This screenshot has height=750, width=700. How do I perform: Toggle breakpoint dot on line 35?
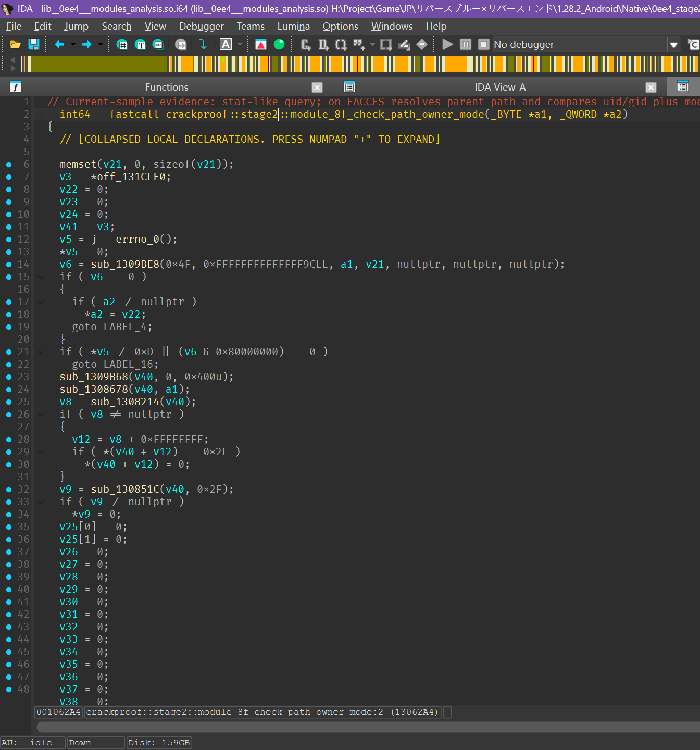(9, 527)
